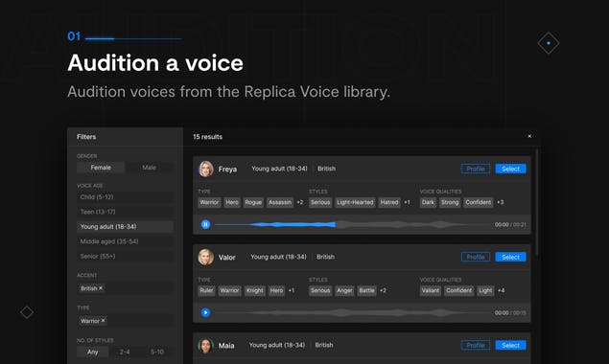Select Female gender filter

101,168
